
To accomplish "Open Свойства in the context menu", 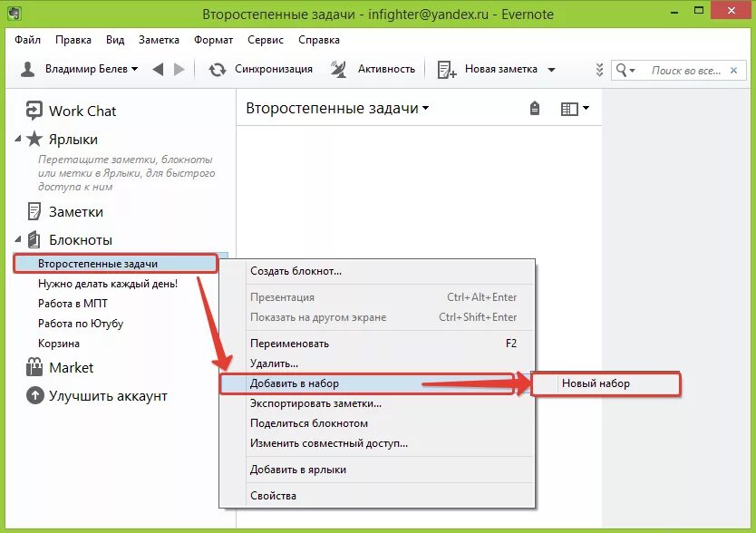I will pos(377,495).
